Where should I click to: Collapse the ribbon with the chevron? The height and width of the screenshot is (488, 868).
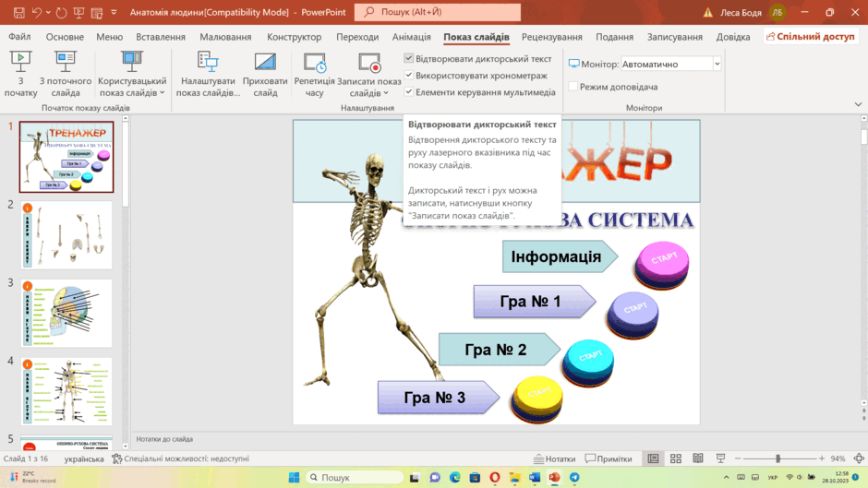coord(858,104)
